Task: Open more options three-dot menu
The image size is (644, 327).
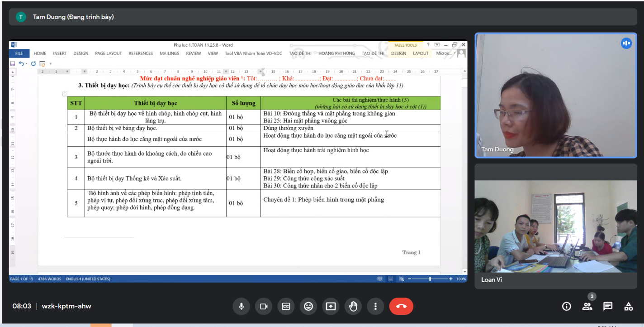Action: (x=375, y=306)
